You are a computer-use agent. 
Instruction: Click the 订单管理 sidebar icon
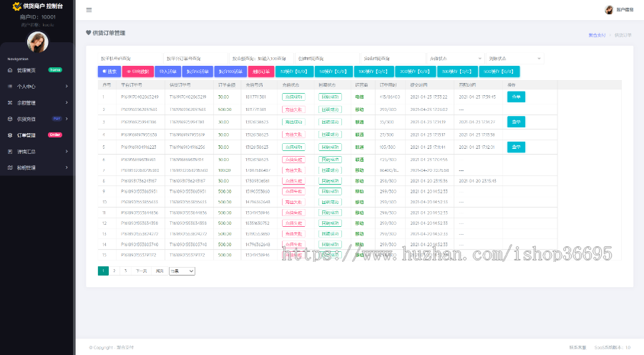10,135
